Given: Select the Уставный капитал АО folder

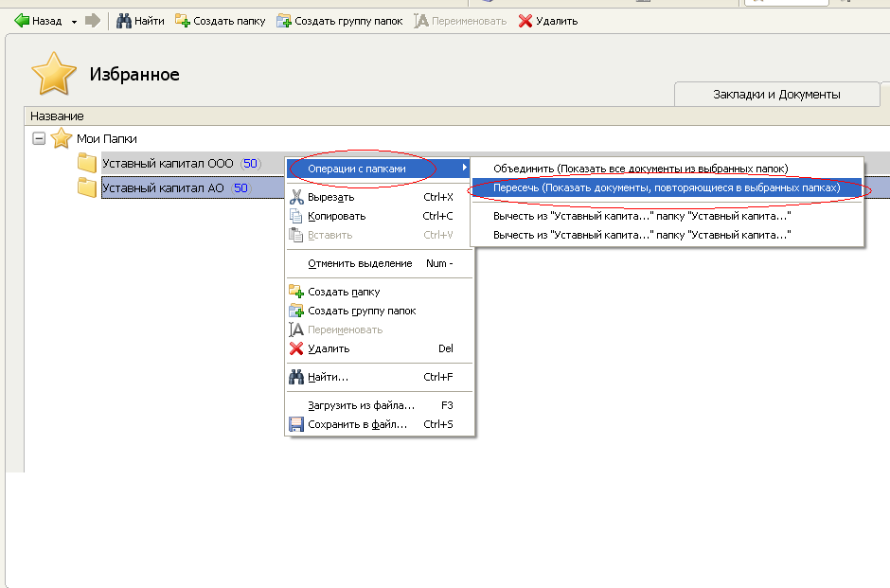Looking at the screenshot, I should (x=163, y=187).
